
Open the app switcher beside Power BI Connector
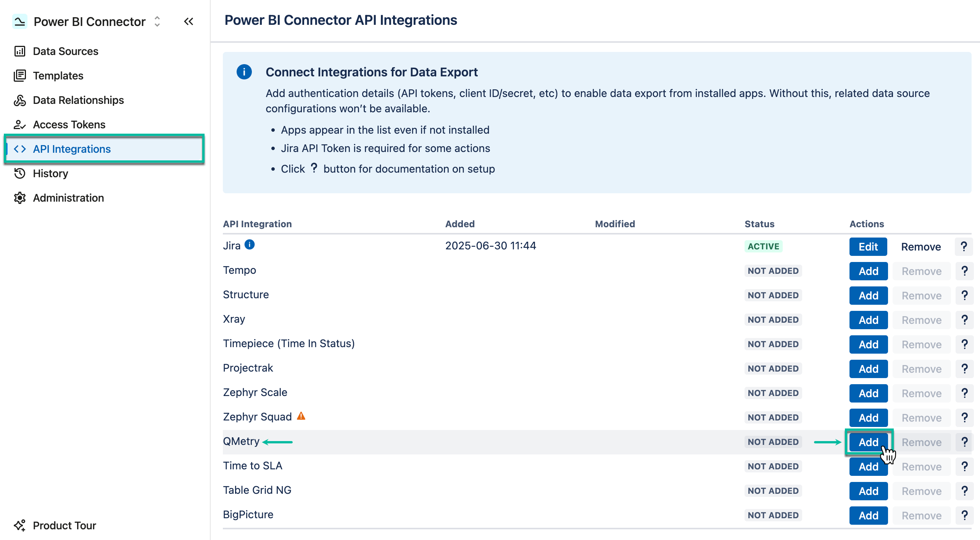[157, 22]
